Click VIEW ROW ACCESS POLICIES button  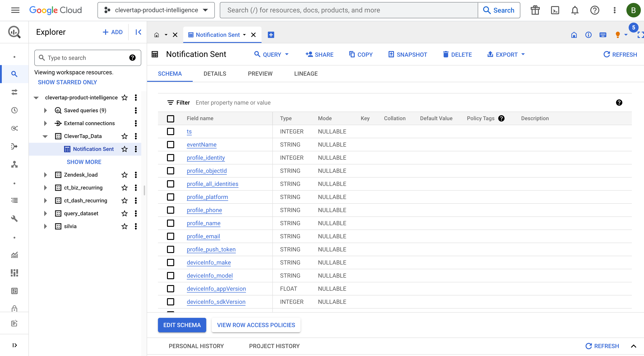tap(256, 325)
